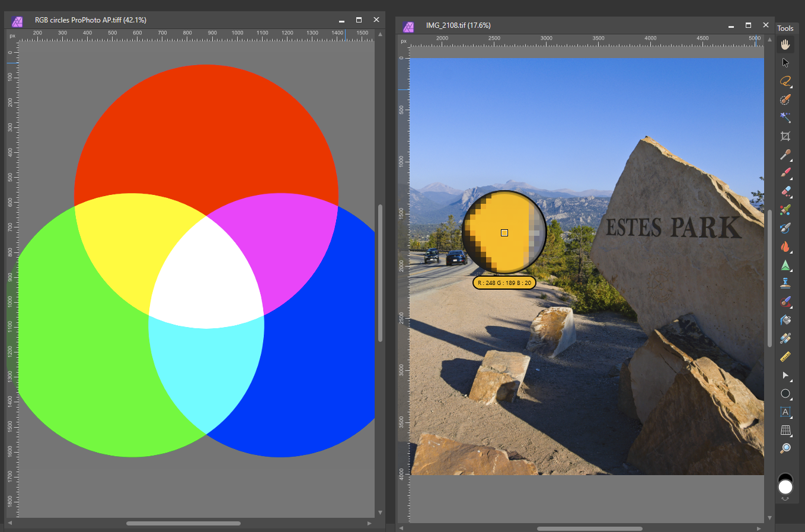The image size is (805, 532).
Task: Click scroll-left arrow in IMG_2108 window
Action: click(401, 528)
